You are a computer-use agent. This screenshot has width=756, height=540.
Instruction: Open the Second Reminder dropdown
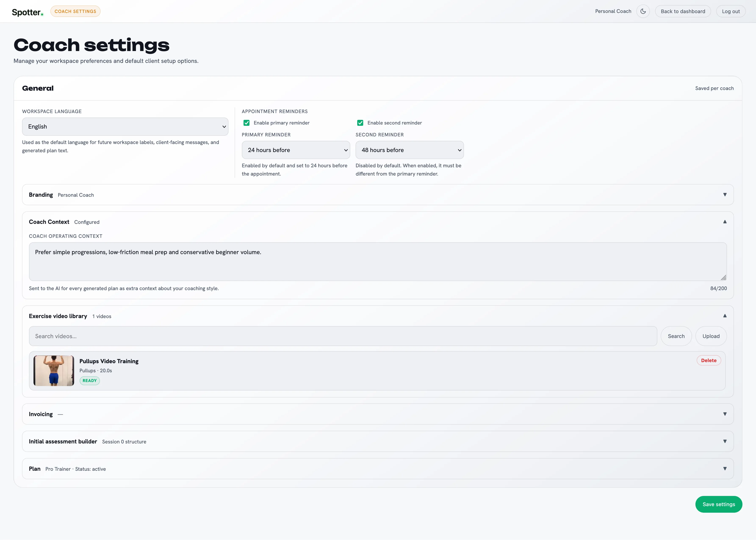pyautogui.click(x=410, y=150)
